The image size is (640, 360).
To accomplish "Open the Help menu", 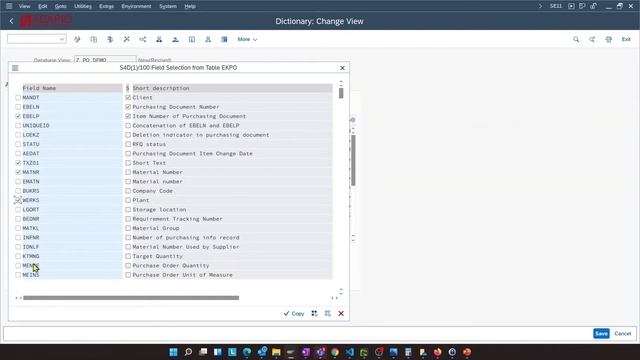I will click(x=190, y=6).
